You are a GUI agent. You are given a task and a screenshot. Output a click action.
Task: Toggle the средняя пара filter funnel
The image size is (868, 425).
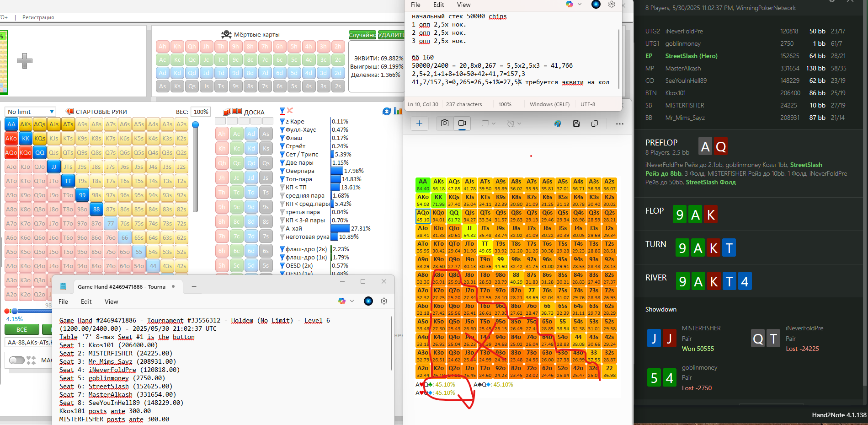(x=282, y=196)
